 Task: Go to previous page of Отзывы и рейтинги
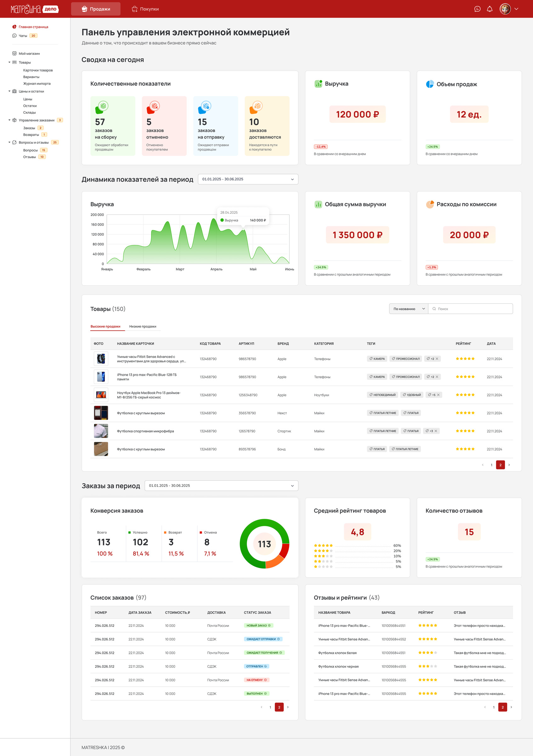(x=485, y=707)
